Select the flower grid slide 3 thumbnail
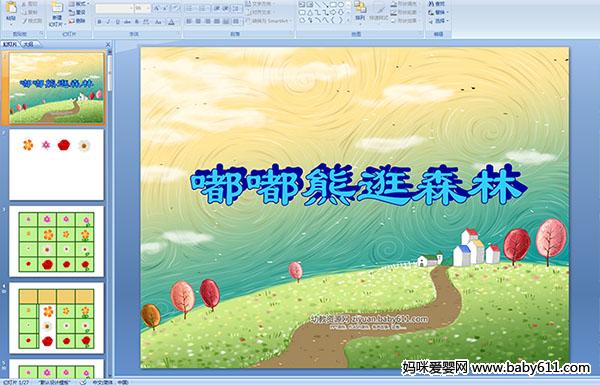Viewport: 600px width, 385px height. [x=56, y=241]
